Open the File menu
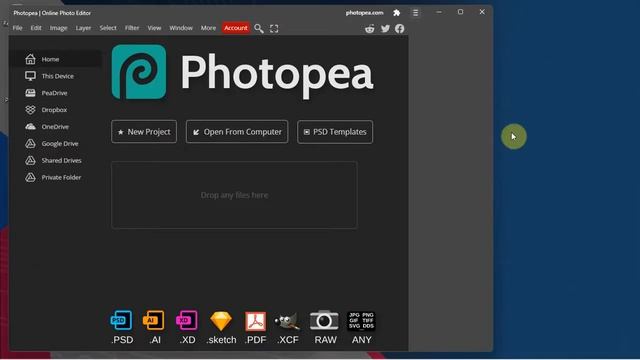This screenshot has height=360, width=640. [18, 28]
